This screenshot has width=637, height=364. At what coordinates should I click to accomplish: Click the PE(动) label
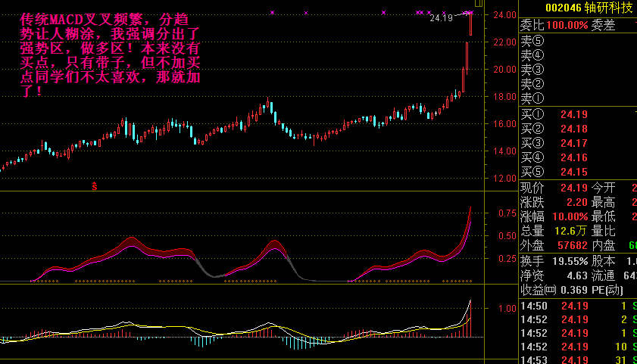pos(607,290)
